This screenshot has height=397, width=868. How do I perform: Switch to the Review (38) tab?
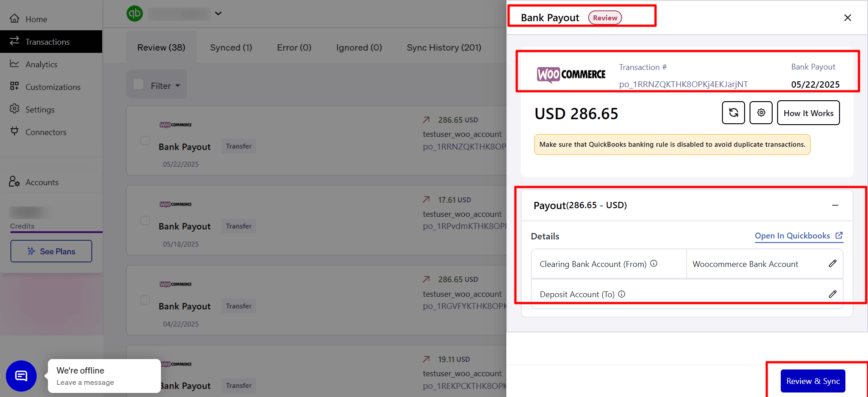[161, 47]
